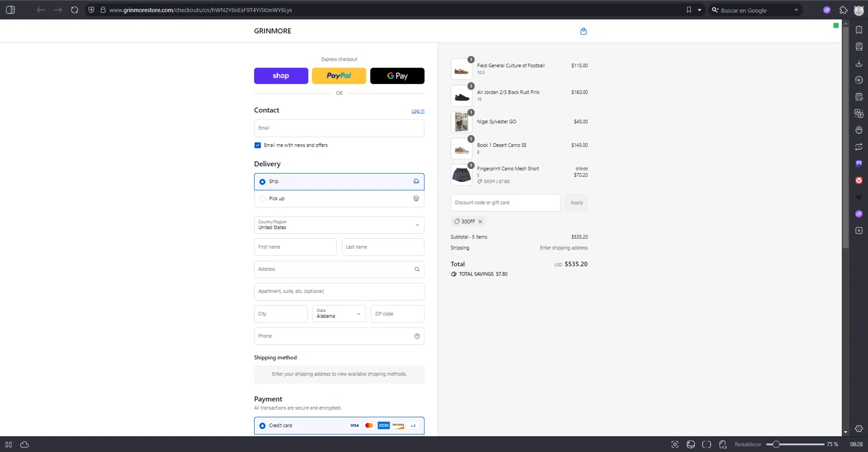Click the Apply discount button
The image size is (868, 452).
[577, 203]
